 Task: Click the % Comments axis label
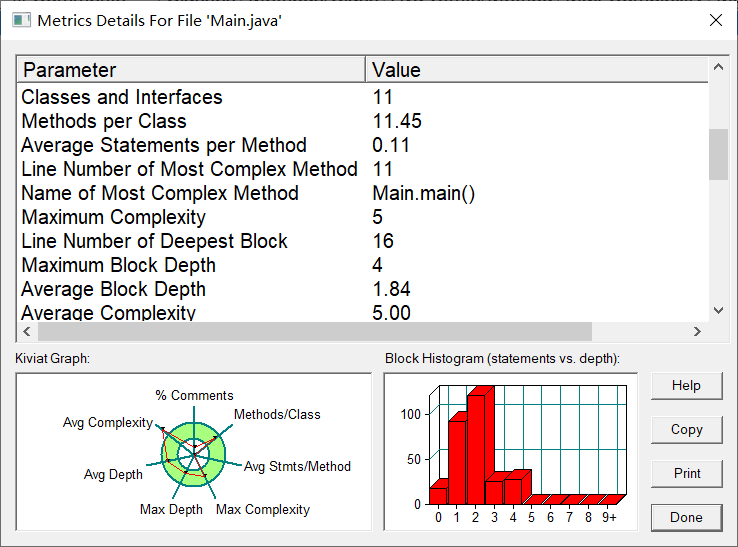194,395
